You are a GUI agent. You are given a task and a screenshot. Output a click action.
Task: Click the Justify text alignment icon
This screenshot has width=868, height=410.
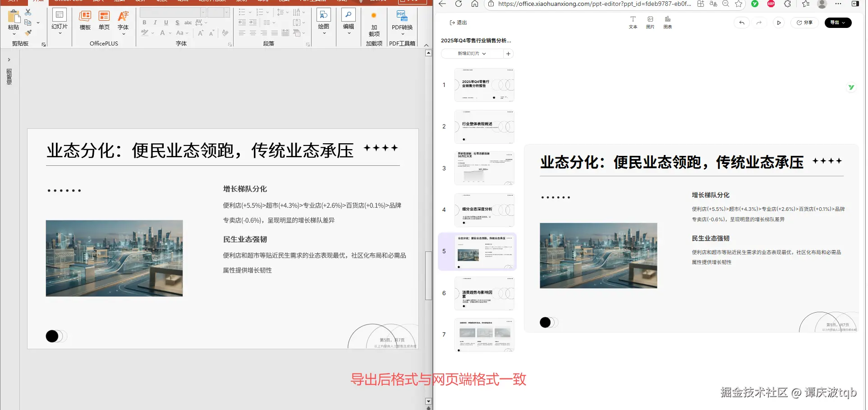pos(275,33)
